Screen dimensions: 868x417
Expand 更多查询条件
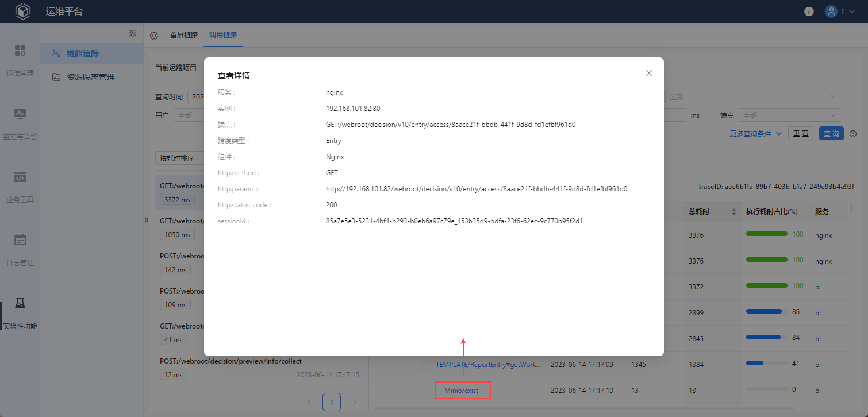pyautogui.click(x=756, y=134)
